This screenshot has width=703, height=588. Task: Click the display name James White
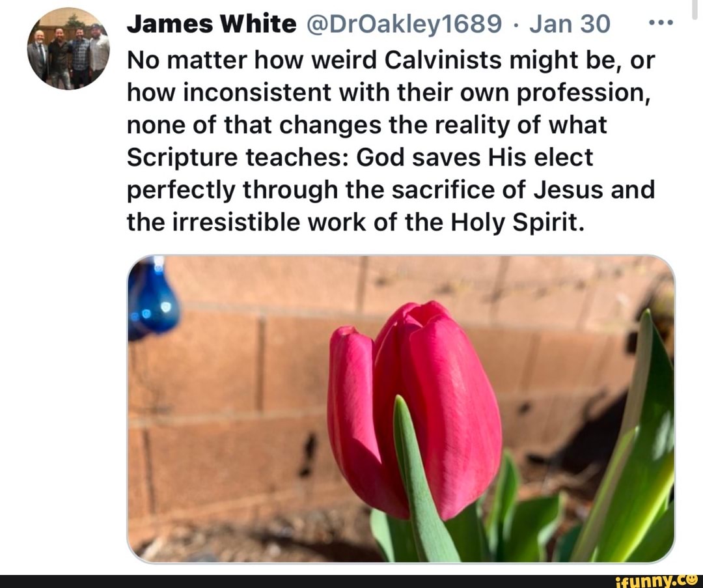click(212, 24)
